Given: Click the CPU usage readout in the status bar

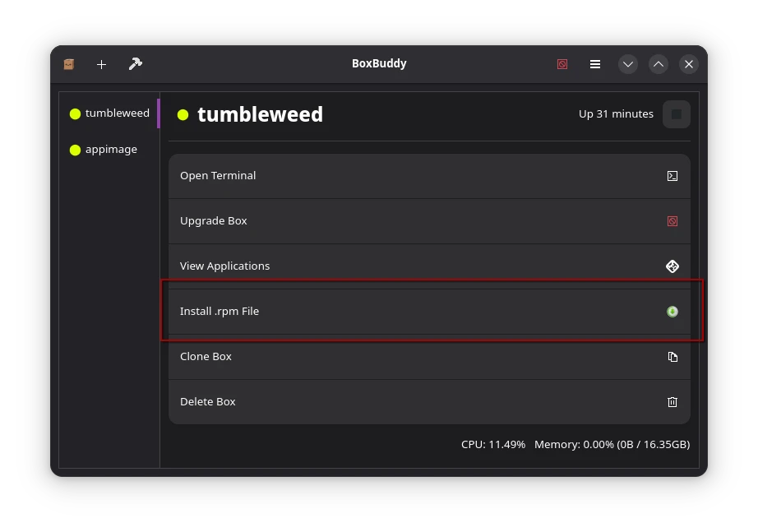Looking at the screenshot, I should (492, 444).
